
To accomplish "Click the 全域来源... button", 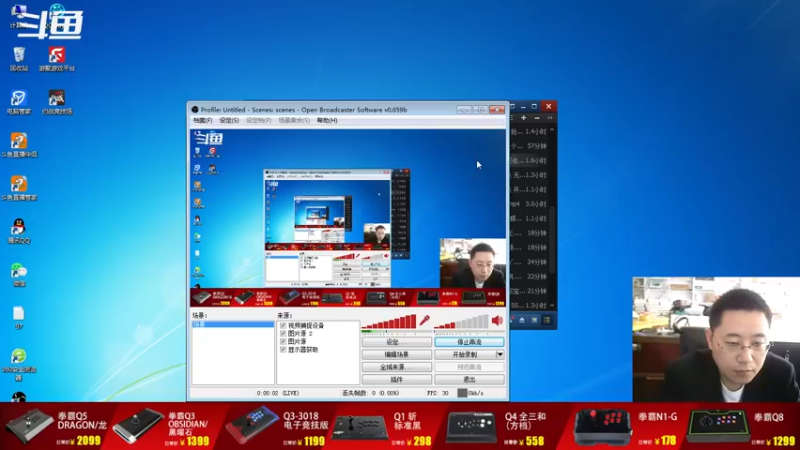I will (x=396, y=367).
